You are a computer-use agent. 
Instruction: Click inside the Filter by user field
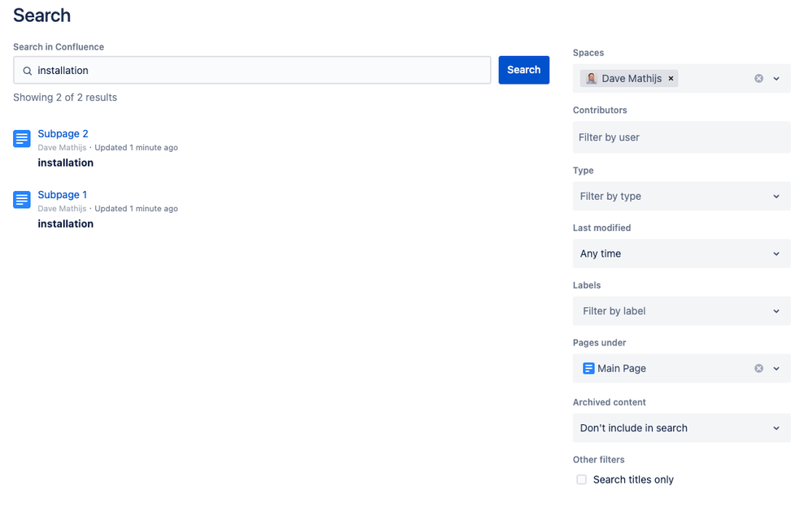click(681, 136)
